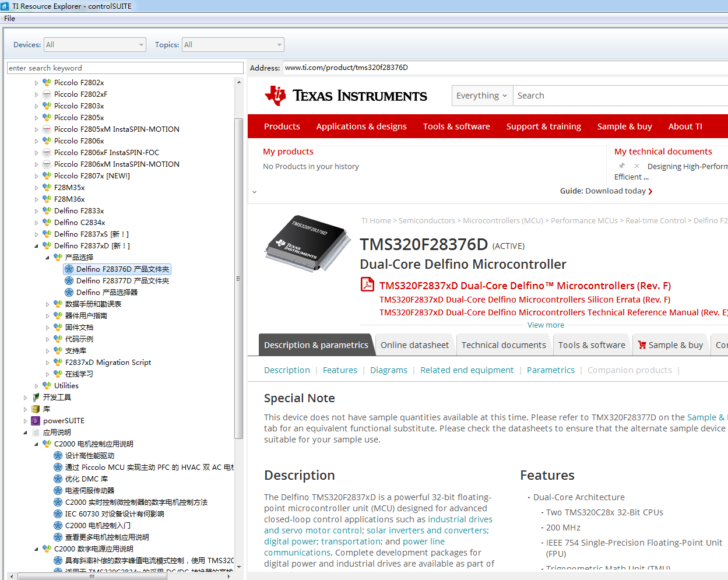Image resolution: width=728 pixels, height=580 pixels.
Task: Click the Utilities folder icon
Action: click(x=47, y=386)
